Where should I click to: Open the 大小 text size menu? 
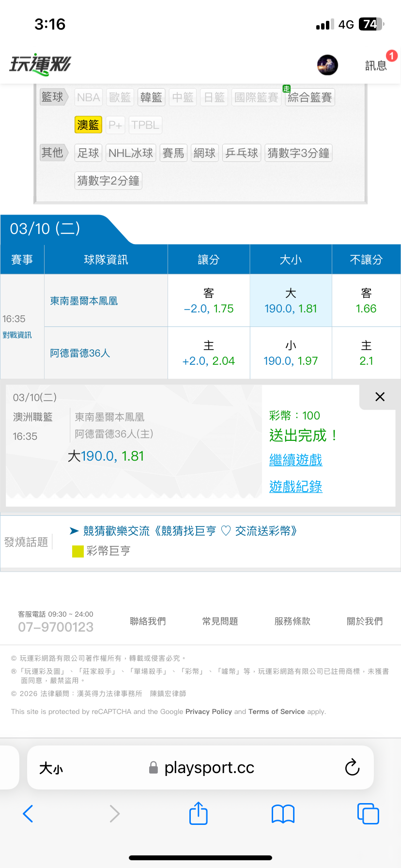[51, 768]
